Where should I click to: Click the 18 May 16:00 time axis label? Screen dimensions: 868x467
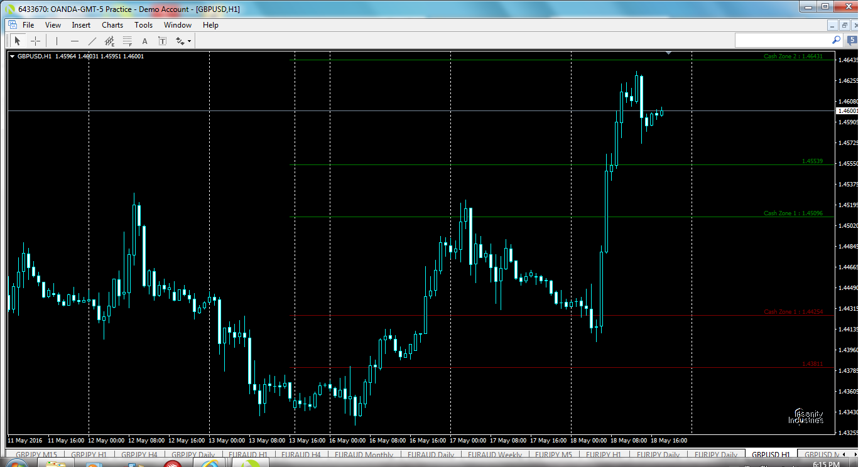(669, 440)
